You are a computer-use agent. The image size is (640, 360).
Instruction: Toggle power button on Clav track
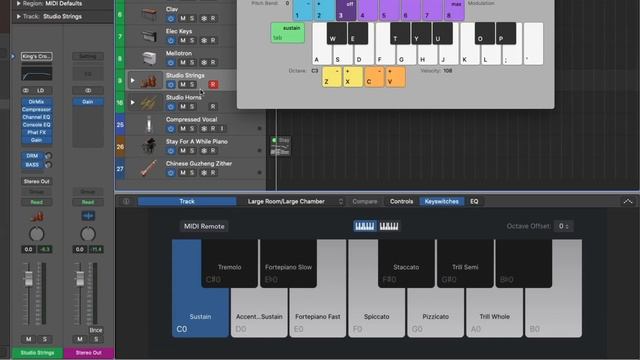[171, 18]
